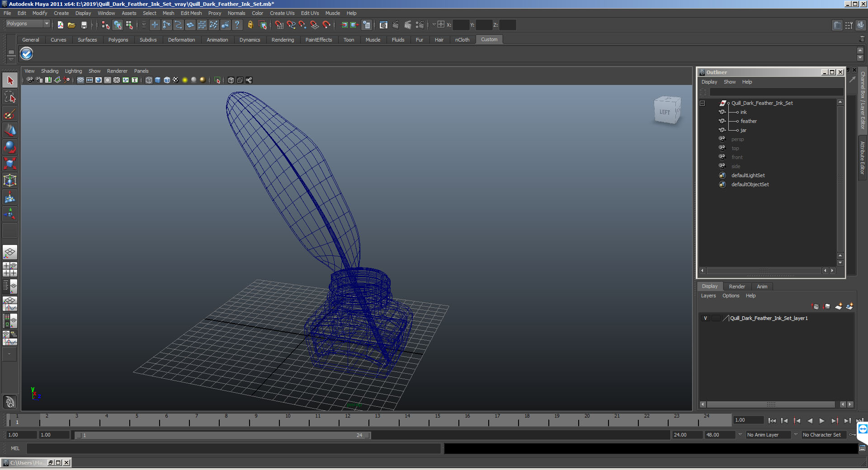Go to start of playback range
Image resolution: width=868 pixels, height=470 pixels.
pos(772,421)
